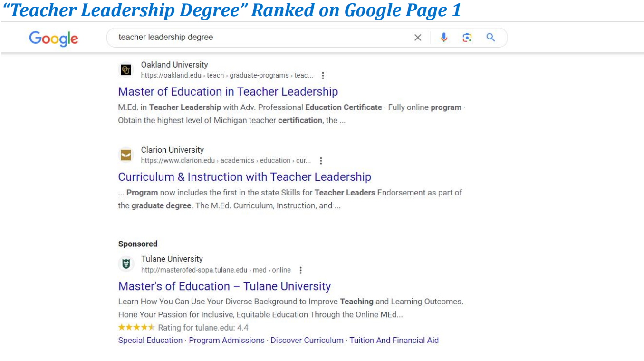The width and height of the screenshot is (644, 361).
Task: Open more options for Tulane University ad
Action: coord(300,270)
